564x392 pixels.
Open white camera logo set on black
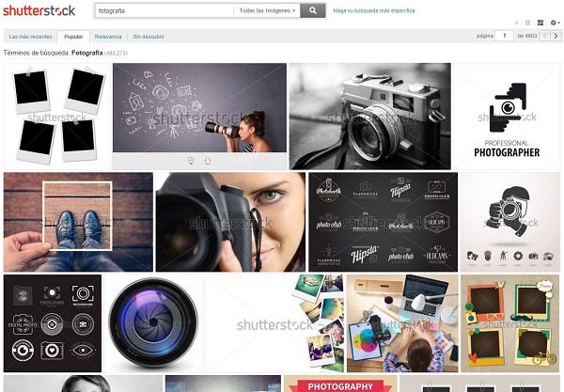coord(53,323)
